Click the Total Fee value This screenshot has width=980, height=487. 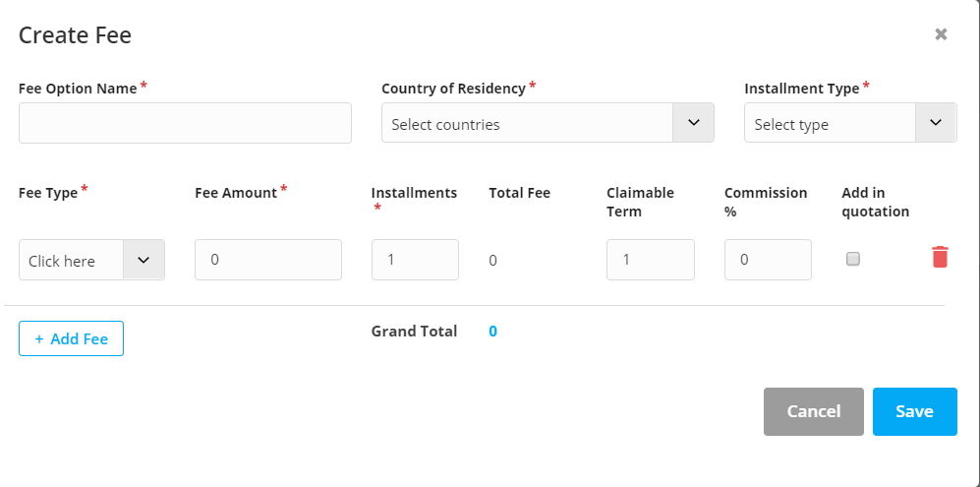click(x=492, y=261)
